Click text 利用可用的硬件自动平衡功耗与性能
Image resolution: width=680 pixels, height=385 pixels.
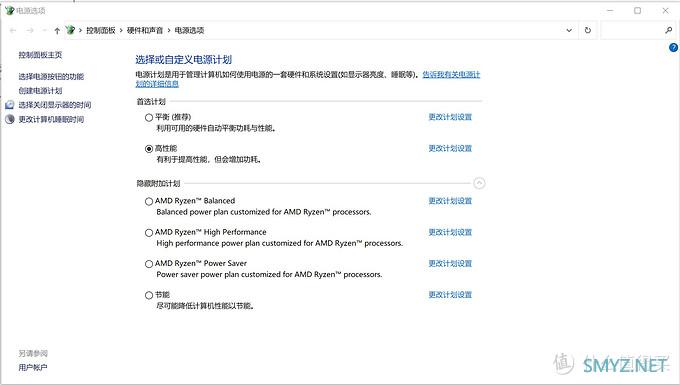216,128
